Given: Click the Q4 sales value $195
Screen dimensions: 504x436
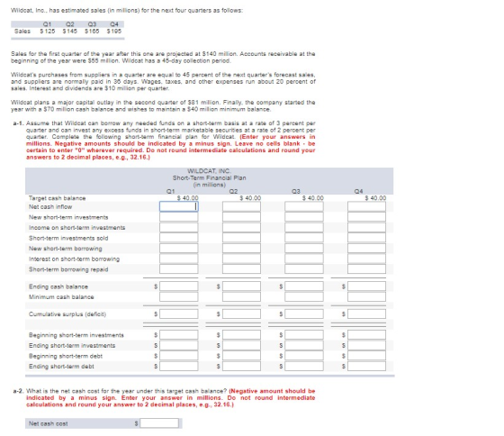Looking at the screenshot, I should click(114, 32).
